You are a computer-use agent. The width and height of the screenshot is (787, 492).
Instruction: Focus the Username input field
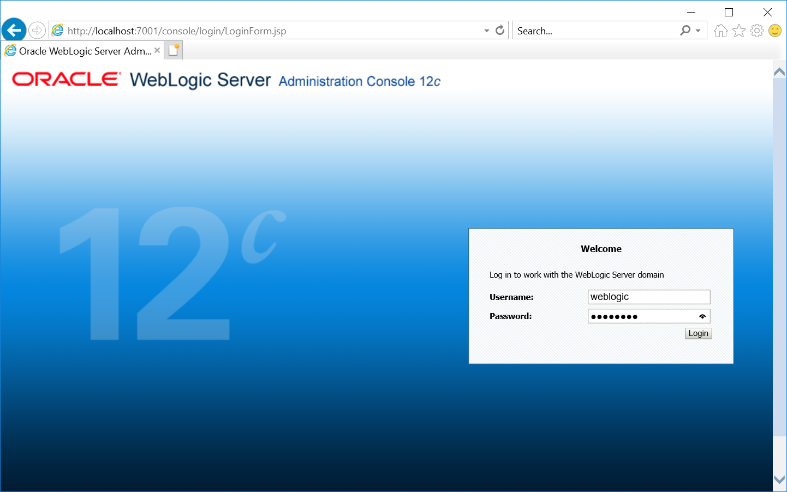click(649, 297)
